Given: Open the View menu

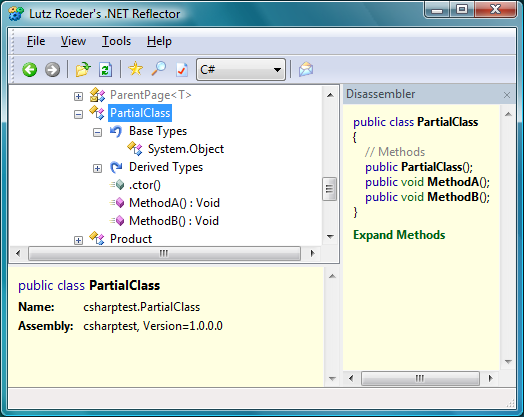Looking at the screenshot, I should coord(74,41).
